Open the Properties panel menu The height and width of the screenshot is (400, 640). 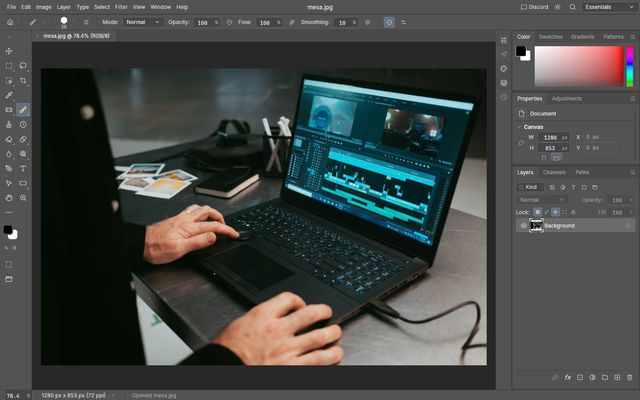click(x=632, y=98)
